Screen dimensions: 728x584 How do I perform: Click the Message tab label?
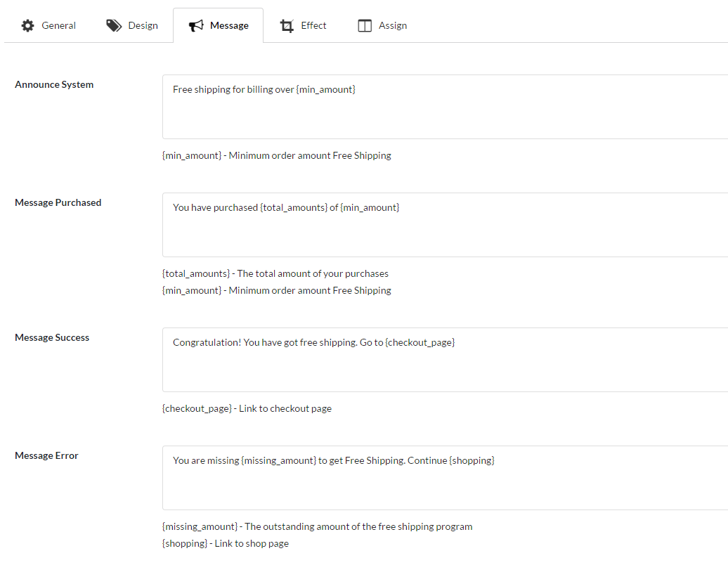(x=229, y=25)
